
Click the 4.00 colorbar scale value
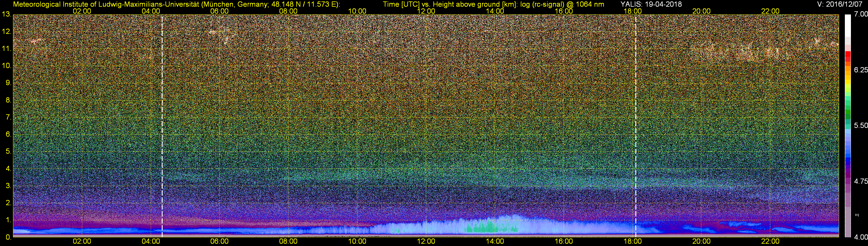tap(860, 237)
